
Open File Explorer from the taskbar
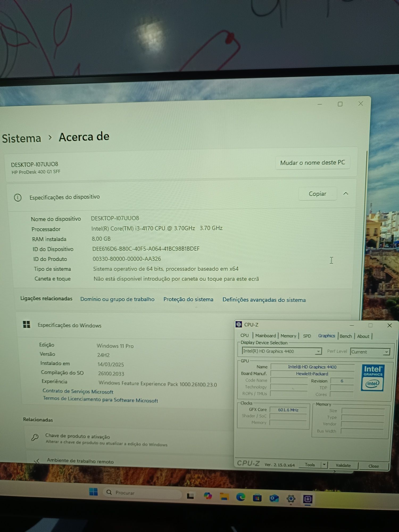224,496
